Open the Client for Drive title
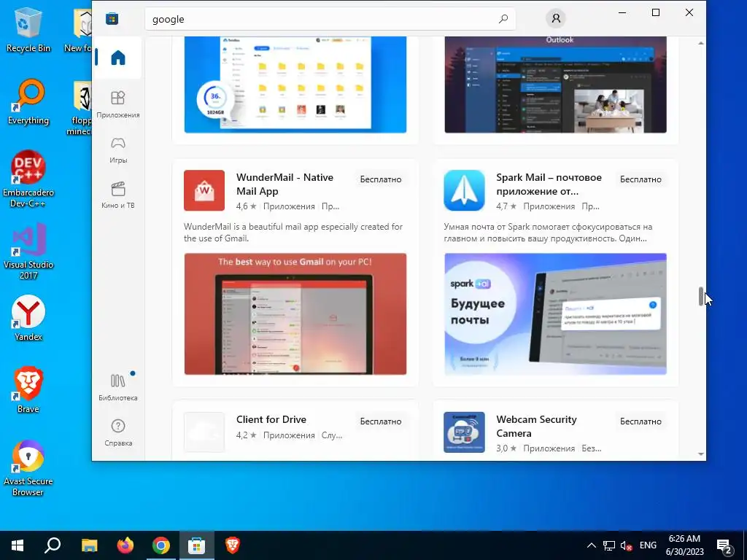Image resolution: width=747 pixels, height=560 pixels. point(271,419)
